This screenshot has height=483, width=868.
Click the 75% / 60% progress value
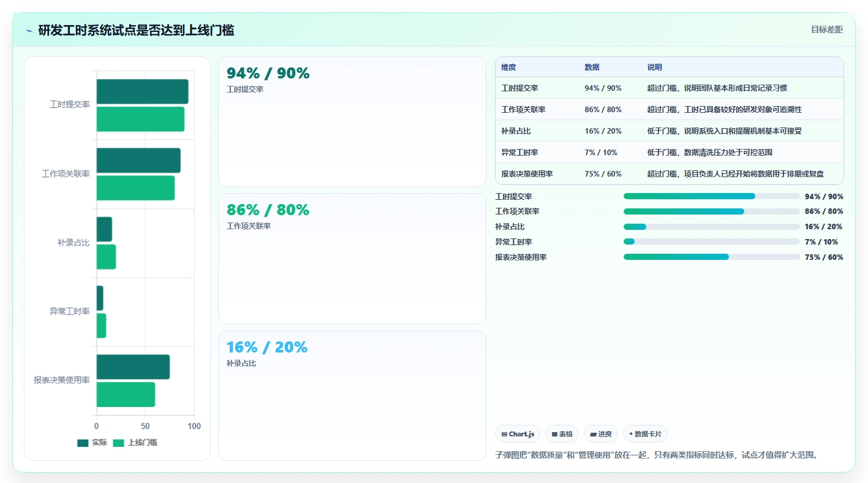pyautogui.click(x=824, y=257)
